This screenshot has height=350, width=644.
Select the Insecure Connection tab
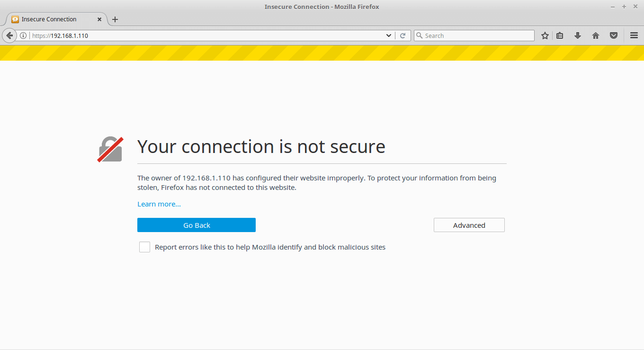coord(56,19)
